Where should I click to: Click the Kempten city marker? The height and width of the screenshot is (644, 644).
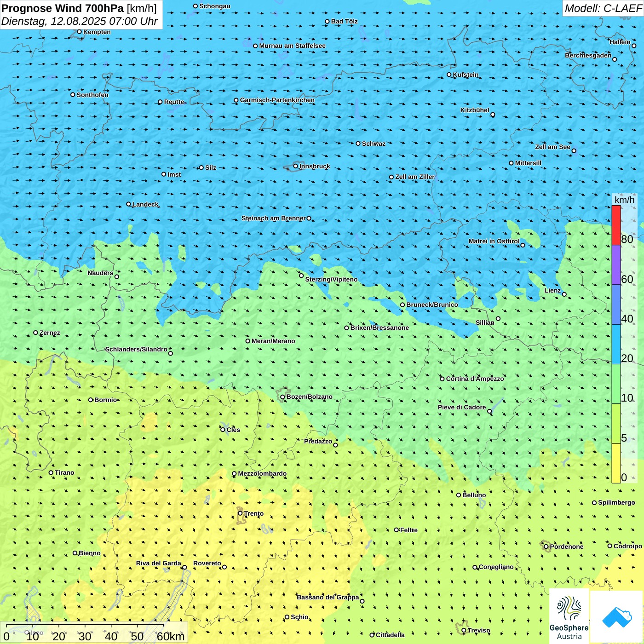[x=79, y=32]
